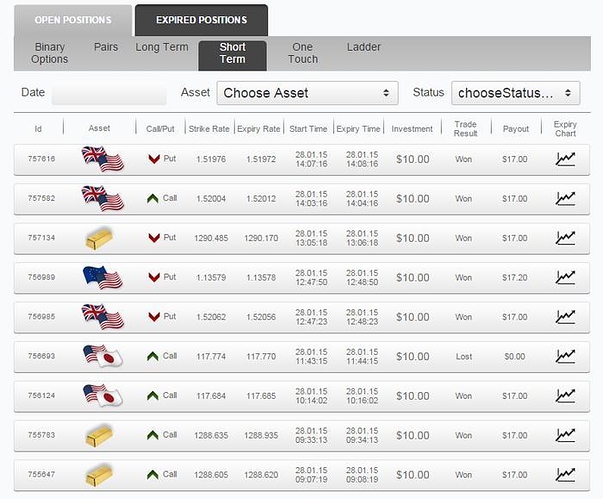603x499 pixels.
Task: Click start time 28.01.15 10:14:02
Action: tap(311, 396)
